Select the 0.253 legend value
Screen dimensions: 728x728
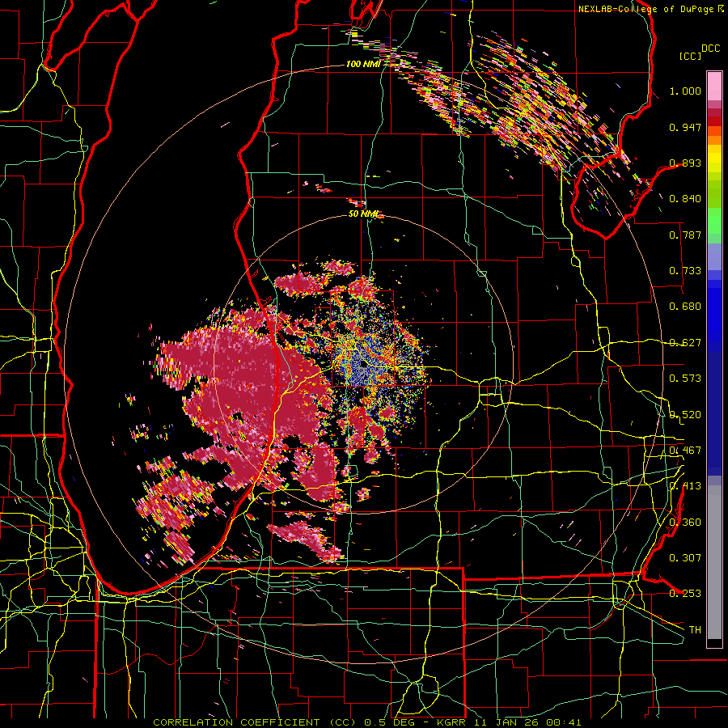click(685, 594)
